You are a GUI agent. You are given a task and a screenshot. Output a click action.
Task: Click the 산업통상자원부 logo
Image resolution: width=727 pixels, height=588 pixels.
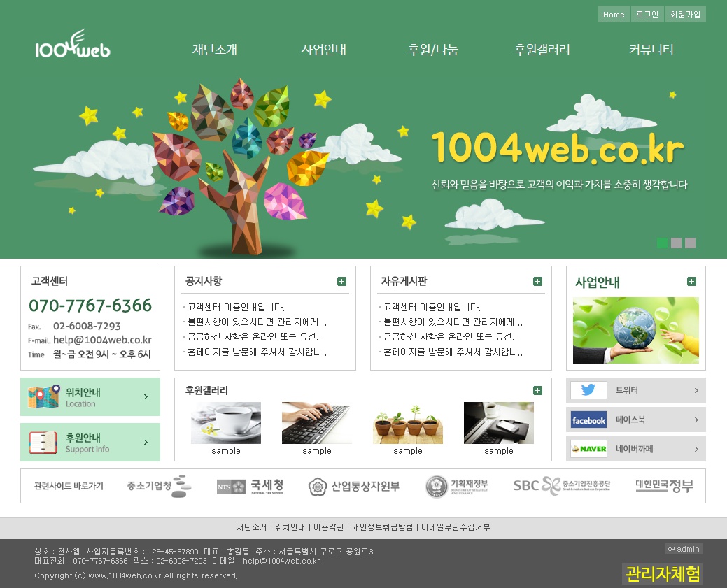coord(354,487)
